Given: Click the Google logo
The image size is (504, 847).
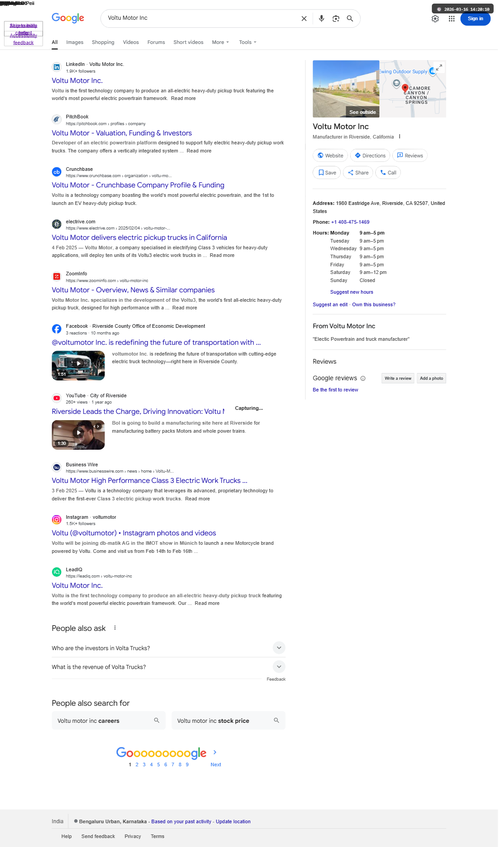Looking at the screenshot, I should tap(68, 18).
